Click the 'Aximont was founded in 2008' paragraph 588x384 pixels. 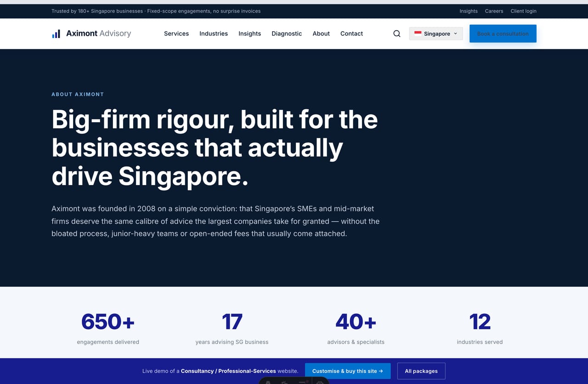coord(215,221)
